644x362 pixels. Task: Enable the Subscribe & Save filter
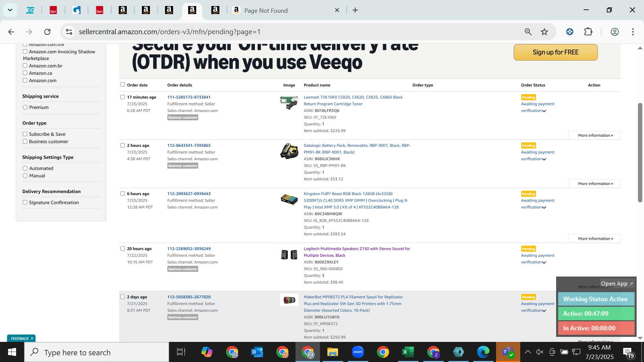click(x=25, y=134)
